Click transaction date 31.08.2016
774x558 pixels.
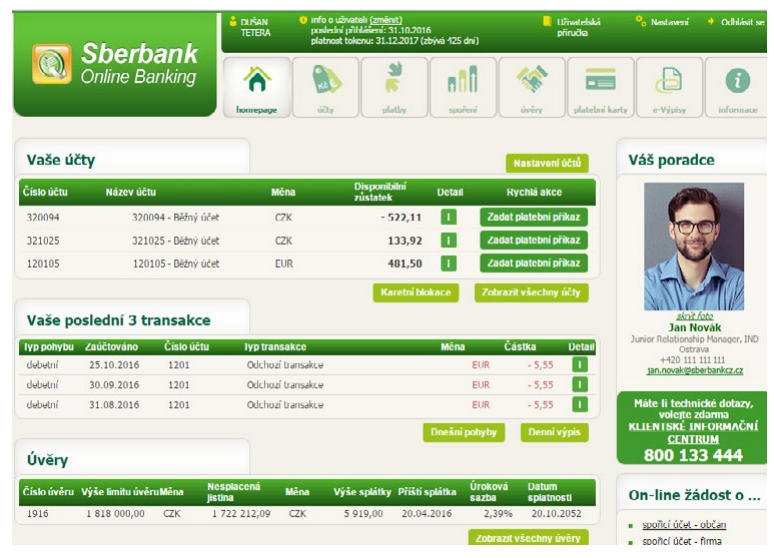point(114,404)
